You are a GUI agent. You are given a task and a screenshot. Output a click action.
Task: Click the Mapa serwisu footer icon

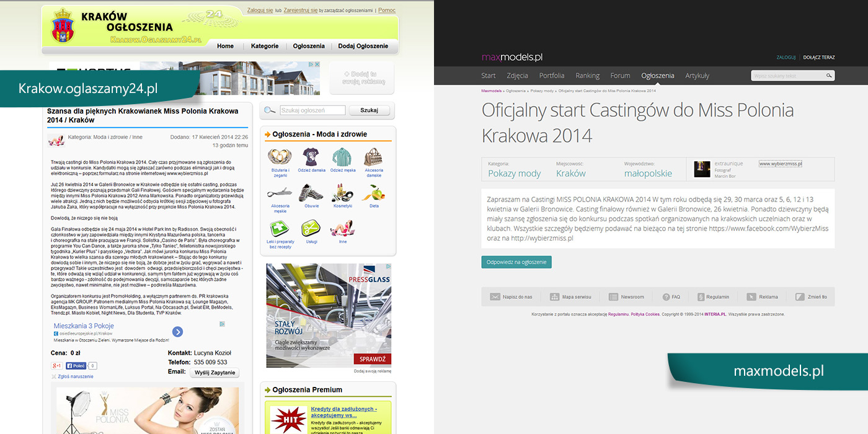(554, 297)
